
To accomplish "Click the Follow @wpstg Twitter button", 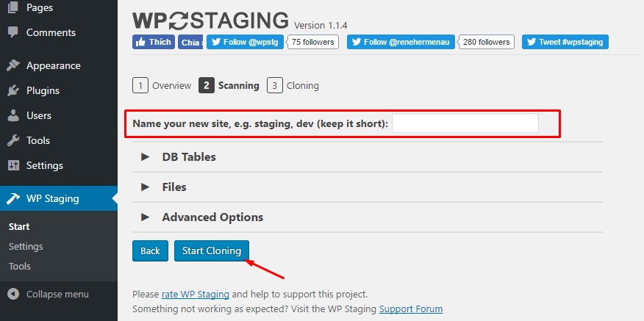I will pos(245,42).
